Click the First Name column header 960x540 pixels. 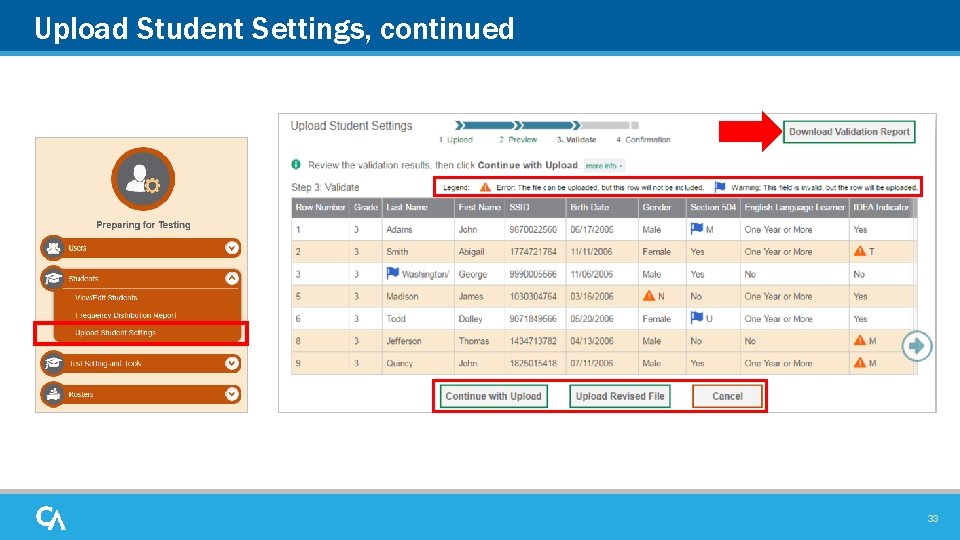point(479,208)
